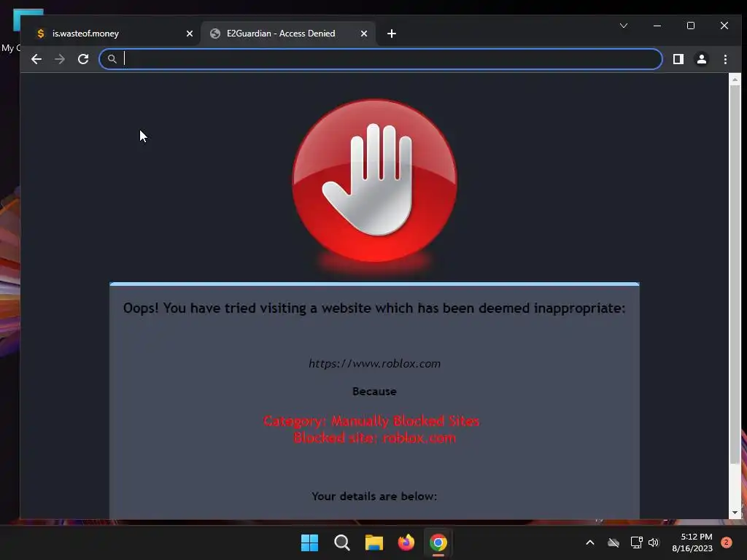
Task: Click the 'Because' text
Action: click(374, 392)
